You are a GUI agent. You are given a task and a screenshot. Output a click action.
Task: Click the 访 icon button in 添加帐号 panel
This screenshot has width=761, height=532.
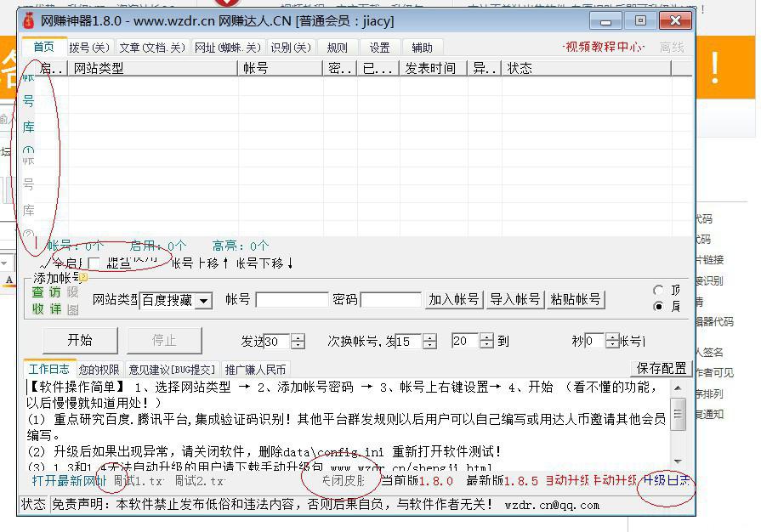pyautogui.click(x=54, y=292)
